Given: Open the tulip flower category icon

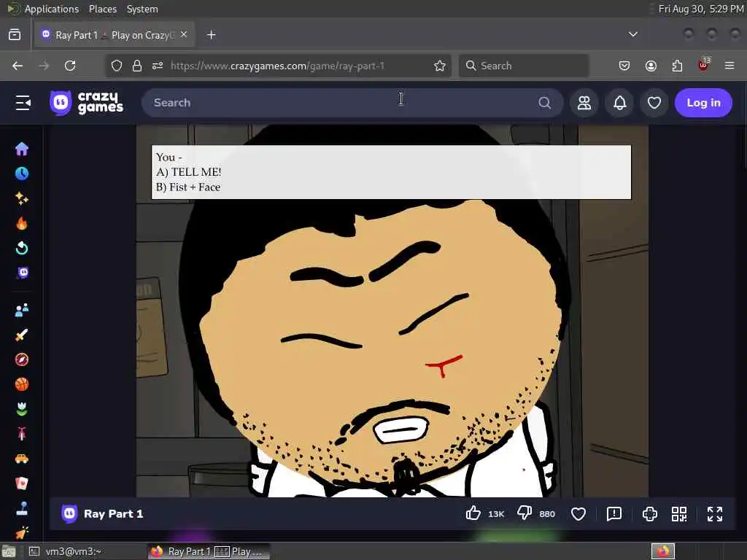Looking at the screenshot, I should click(x=22, y=409).
